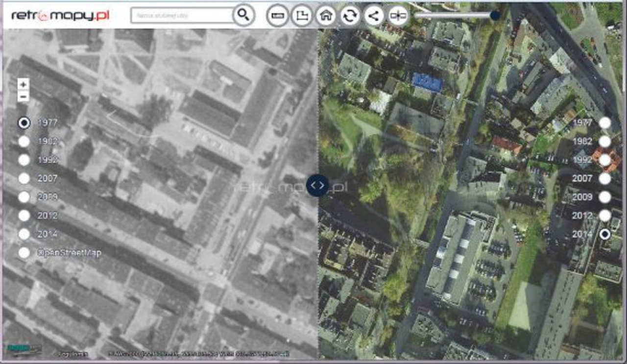The width and height of the screenshot is (627, 364).
Task: Click the opacity slider handle in toolbar
Action: tap(495, 15)
